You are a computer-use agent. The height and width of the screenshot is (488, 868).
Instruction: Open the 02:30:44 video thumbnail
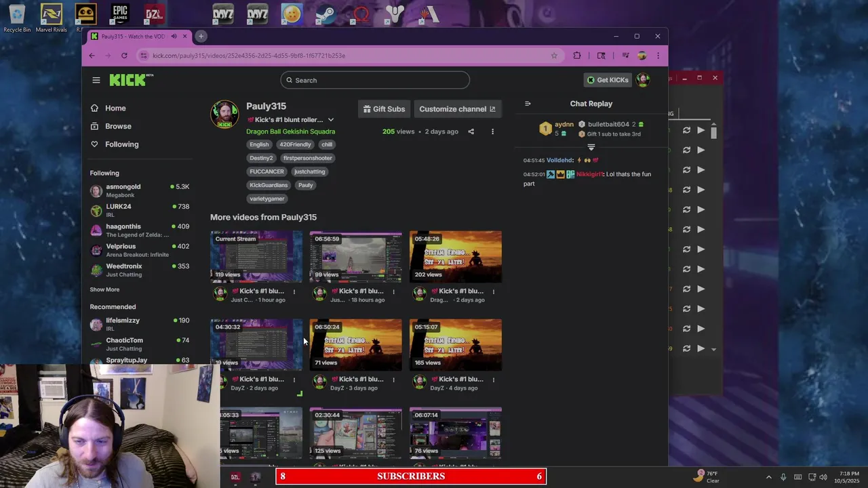(356, 432)
